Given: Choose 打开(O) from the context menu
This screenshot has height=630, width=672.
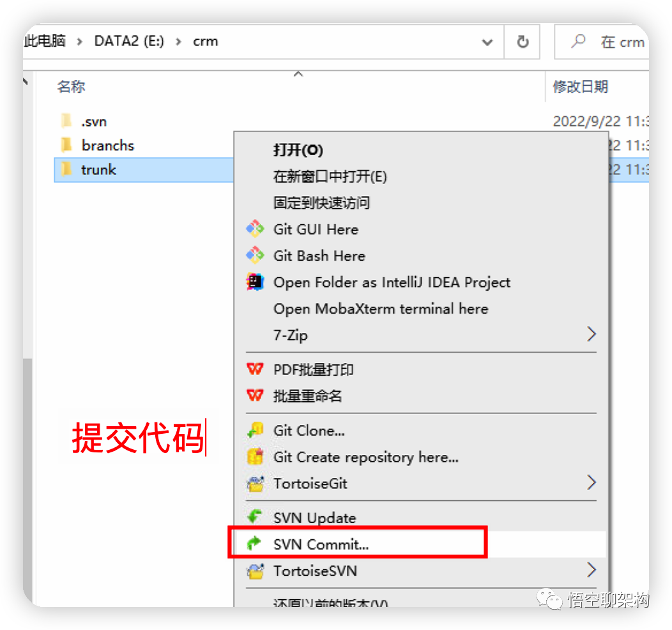Looking at the screenshot, I should pos(298,150).
